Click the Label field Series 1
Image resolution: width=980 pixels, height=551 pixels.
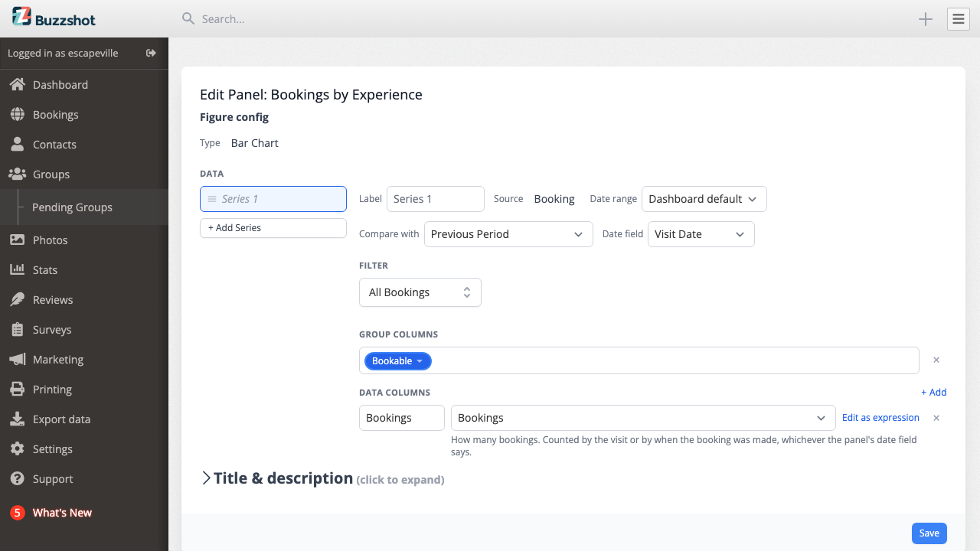(x=435, y=199)
